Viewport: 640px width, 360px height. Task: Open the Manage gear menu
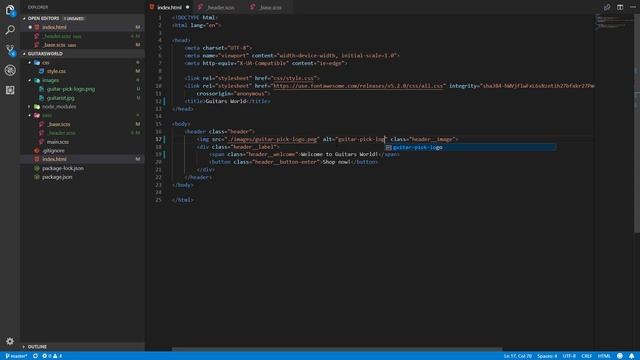pos(10,341)
